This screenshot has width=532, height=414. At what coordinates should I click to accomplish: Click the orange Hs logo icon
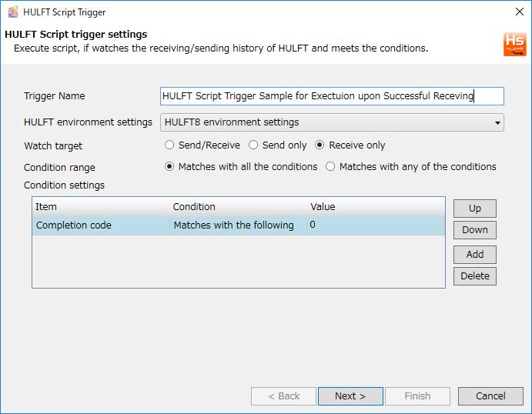click(515, 45)
